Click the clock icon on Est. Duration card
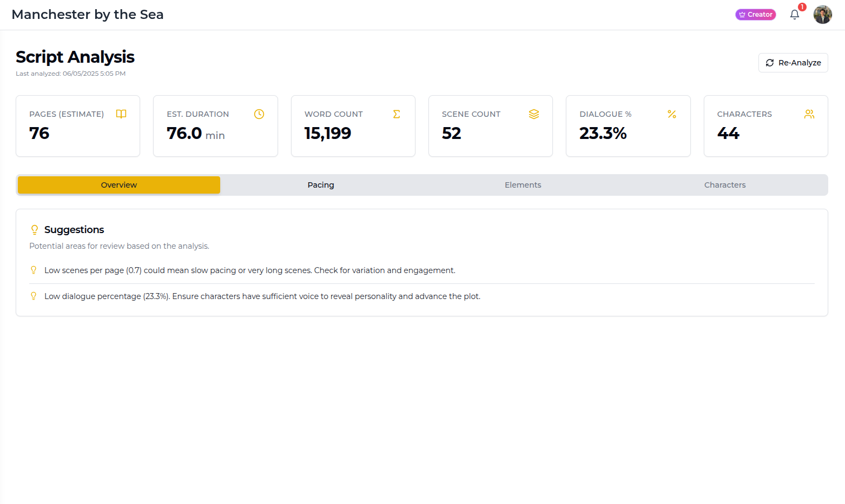 (259, 114)
